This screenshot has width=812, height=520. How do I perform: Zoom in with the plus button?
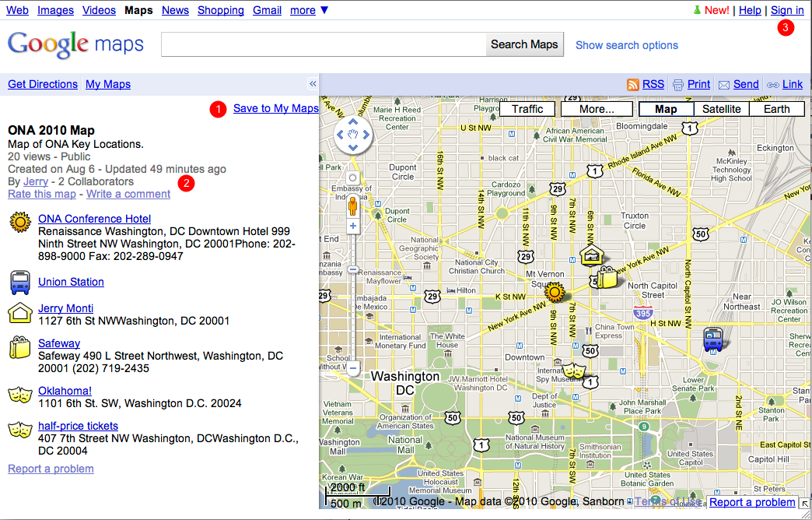click(x=352, y=226)
